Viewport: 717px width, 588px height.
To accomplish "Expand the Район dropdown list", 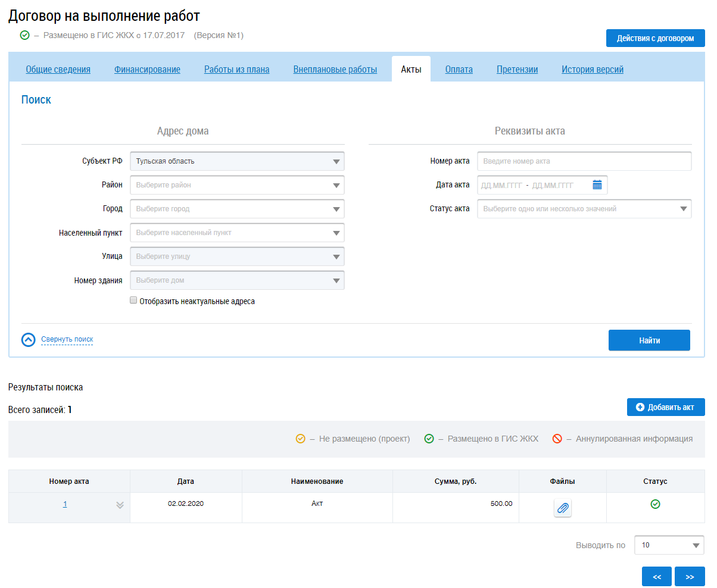I will 237,185.
